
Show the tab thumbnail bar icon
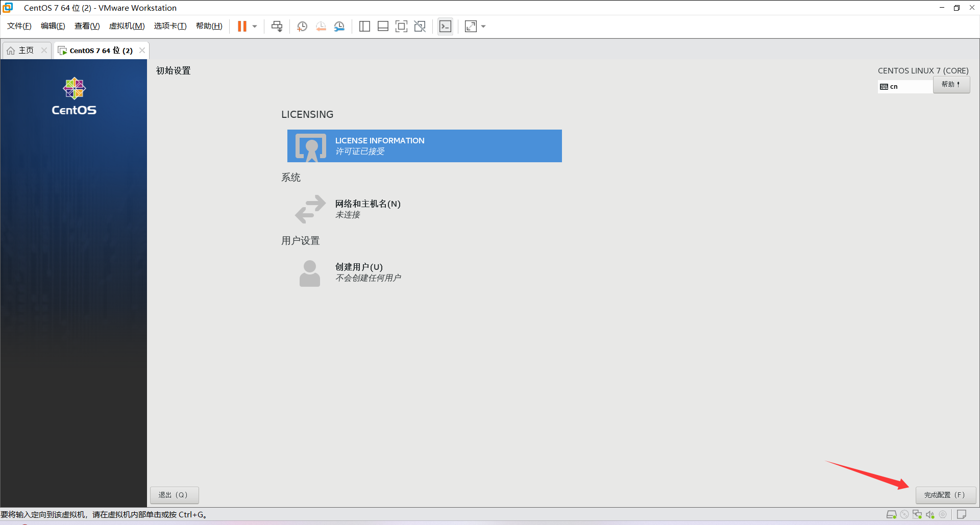coord(383,26)
